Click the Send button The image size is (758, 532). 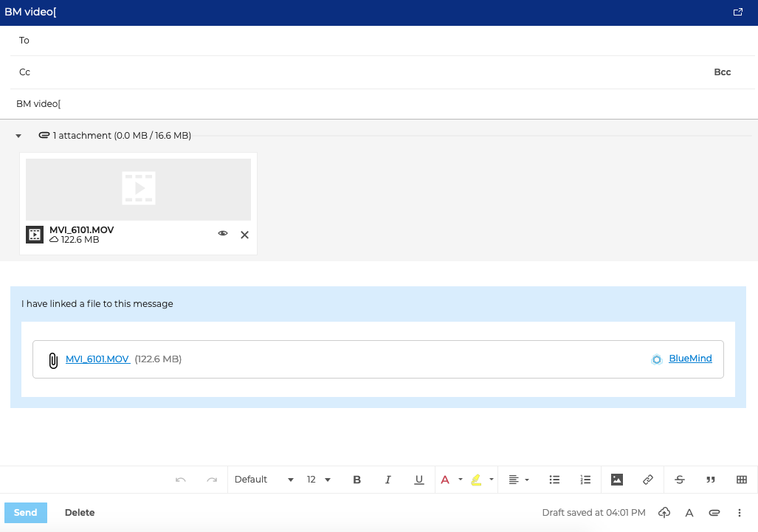pos(26,513)
